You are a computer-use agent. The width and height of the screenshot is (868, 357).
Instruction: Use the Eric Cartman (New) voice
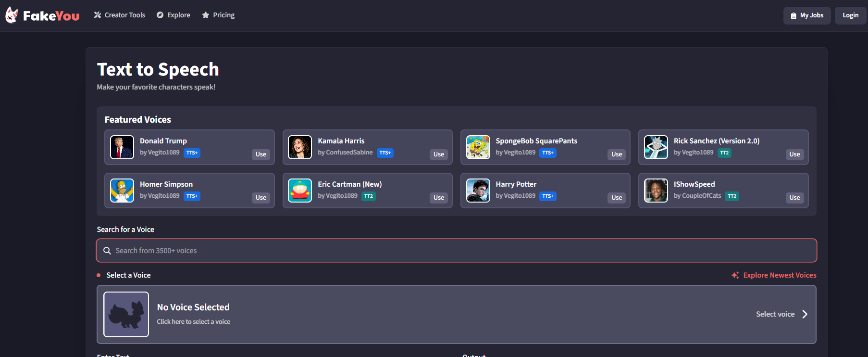coord(439,198)
